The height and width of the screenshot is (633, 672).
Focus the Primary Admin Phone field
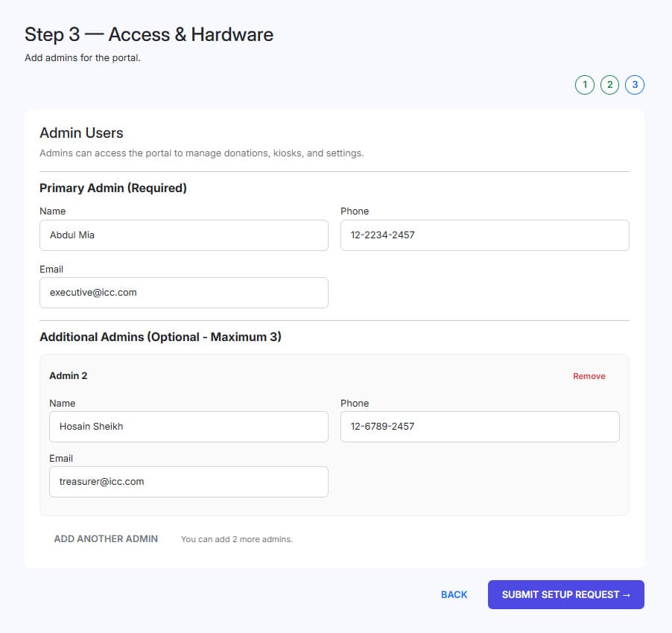coord(485,235)
